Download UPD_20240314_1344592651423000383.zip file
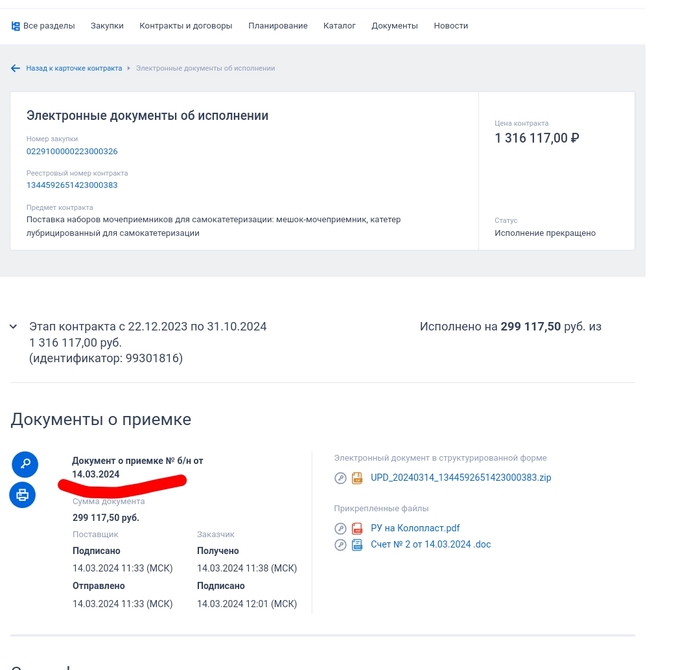The image size is (700, 670). [460, 478]
